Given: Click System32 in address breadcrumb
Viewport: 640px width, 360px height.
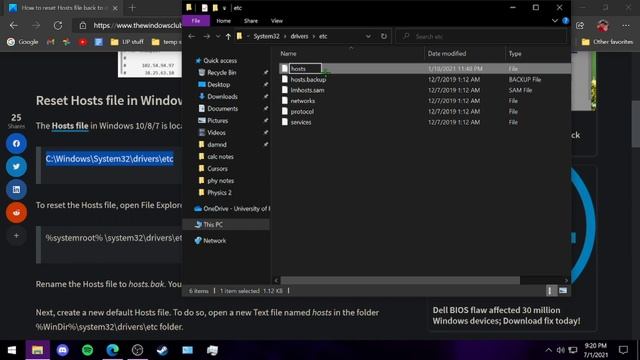Looking at the screenshot, I should coord(266,36).
